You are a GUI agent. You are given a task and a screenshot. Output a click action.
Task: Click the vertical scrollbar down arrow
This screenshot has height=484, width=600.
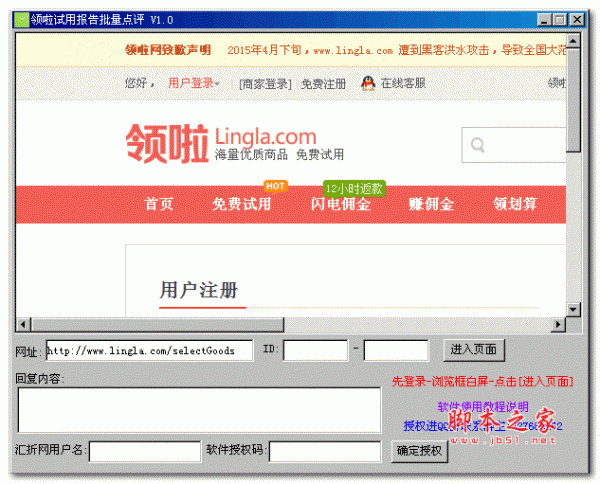pyautogui.click(x=573, y=310)
